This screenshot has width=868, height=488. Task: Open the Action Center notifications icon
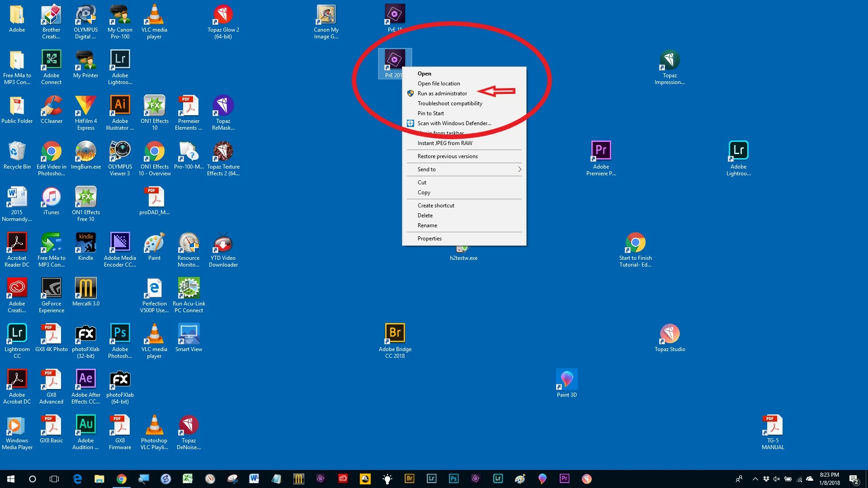(x=854, y=479)
